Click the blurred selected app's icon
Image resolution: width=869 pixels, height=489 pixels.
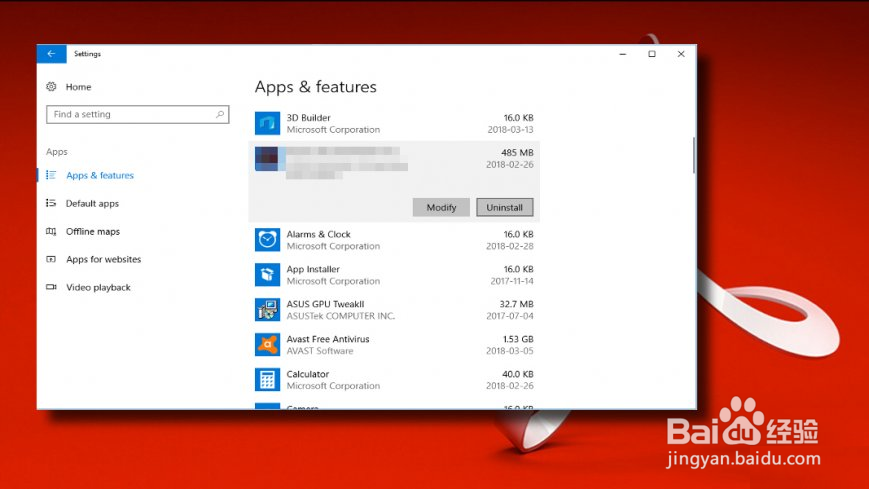pyautogui.click(x=267, y=159)
